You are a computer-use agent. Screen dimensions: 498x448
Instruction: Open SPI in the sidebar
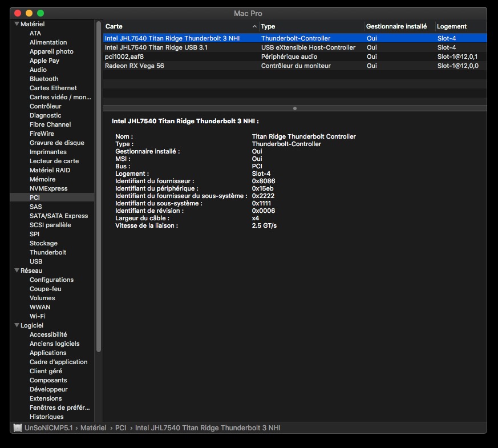(34, 234)
